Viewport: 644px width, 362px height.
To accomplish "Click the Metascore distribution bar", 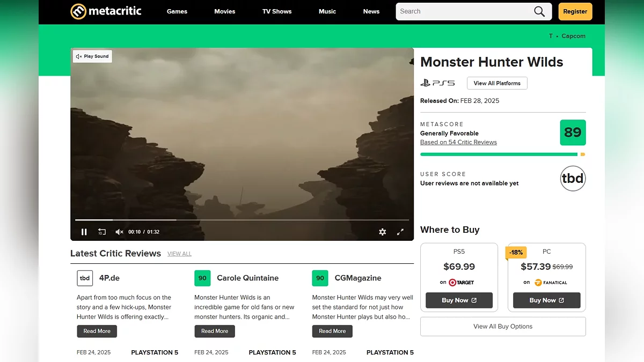I will tap(502, 154).
